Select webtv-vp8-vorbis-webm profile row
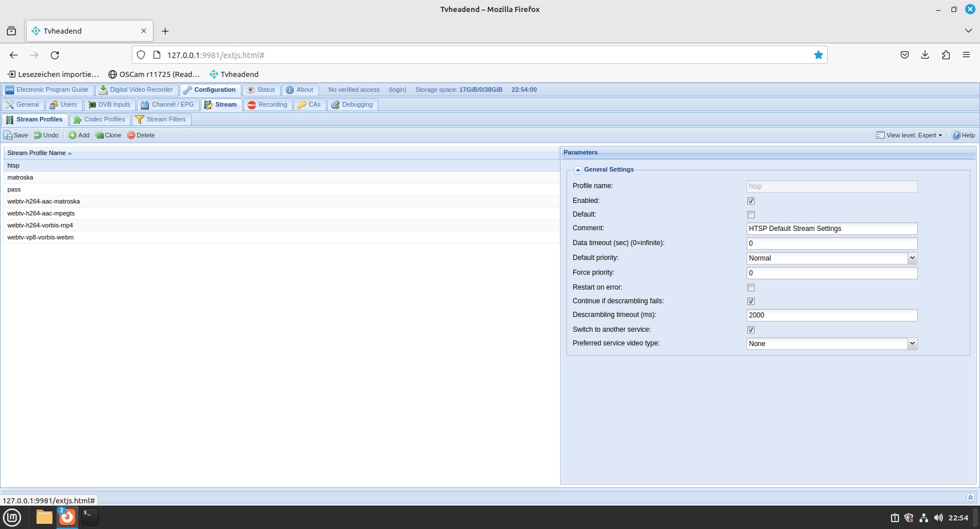 tap(281, 238)
